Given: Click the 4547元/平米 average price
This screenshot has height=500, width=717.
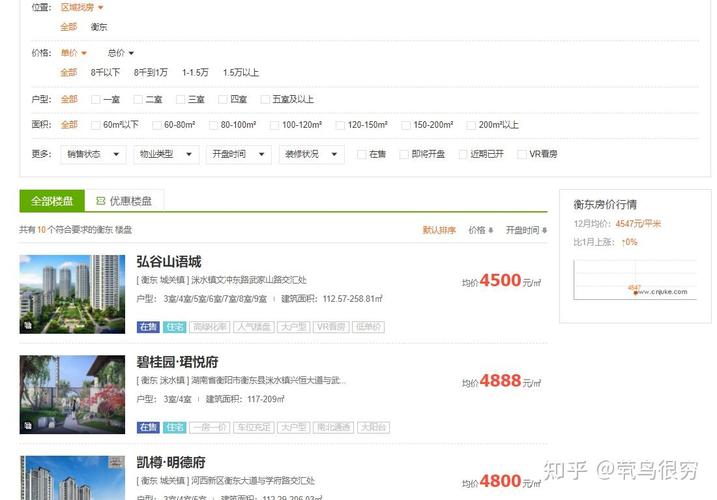Looking at the screenshot, I should click(x=638, y=224).
